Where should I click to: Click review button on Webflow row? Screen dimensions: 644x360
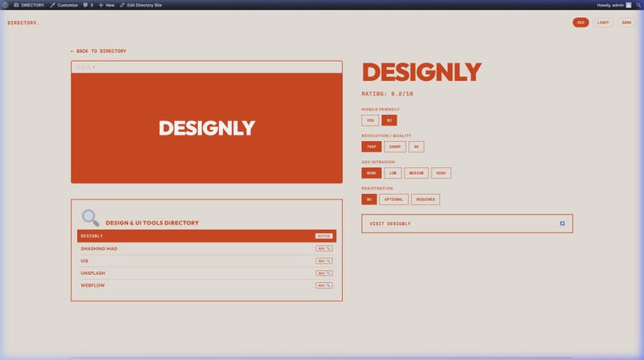(x=324, y=285)
